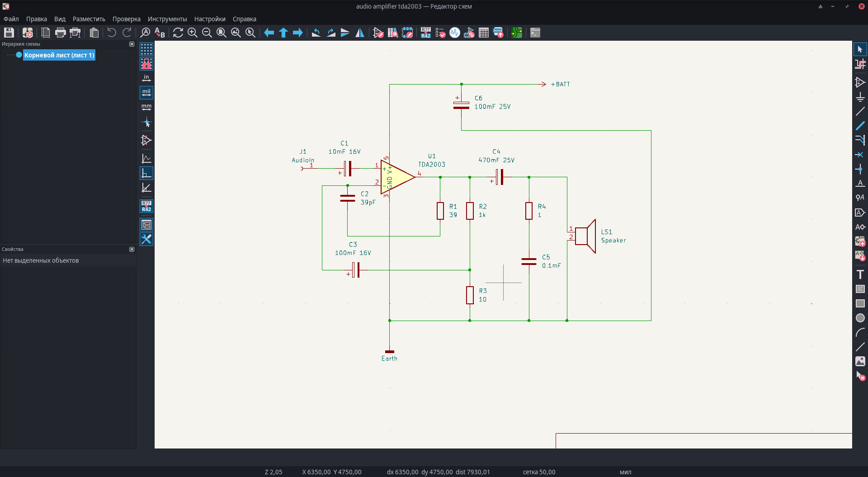Mirror selection vertically
The height and width of the screenshot is (477, 868).
coord(345,33)
